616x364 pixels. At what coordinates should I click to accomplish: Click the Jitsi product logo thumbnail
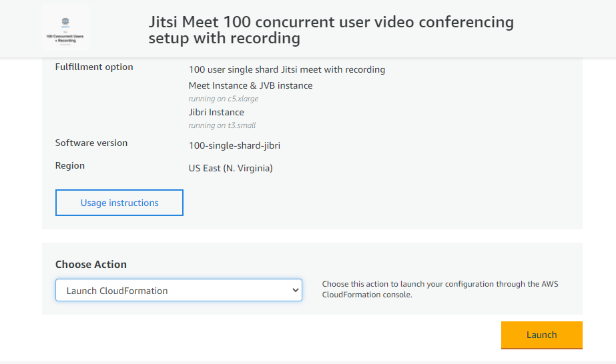tap(65, 29)
